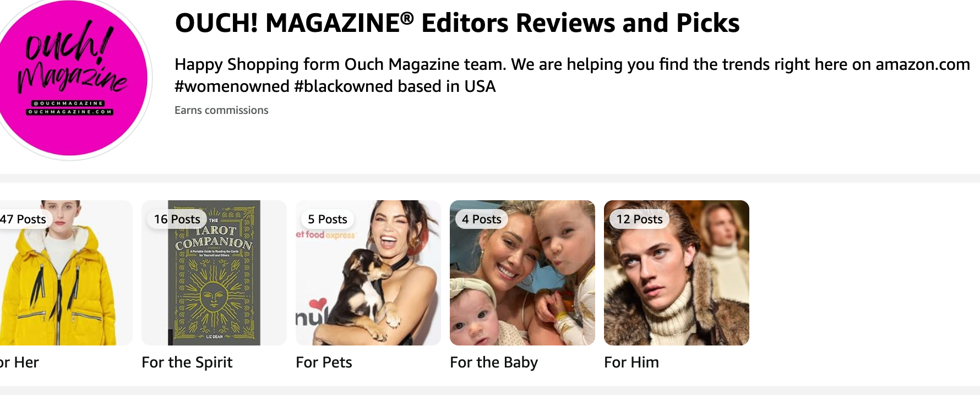Screen dimensions: 980x395
Task: Click the 47 Posts badge
Action: tap(24, 219)
